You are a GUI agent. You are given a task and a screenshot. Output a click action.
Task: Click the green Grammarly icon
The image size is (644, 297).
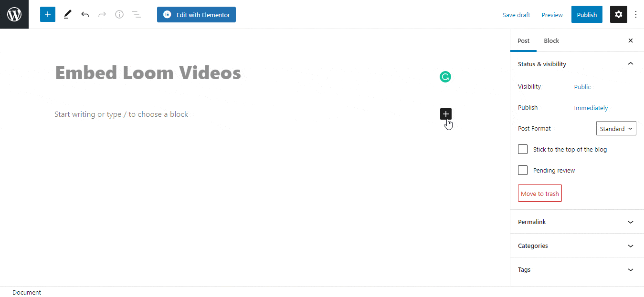[x=445, y=77]
